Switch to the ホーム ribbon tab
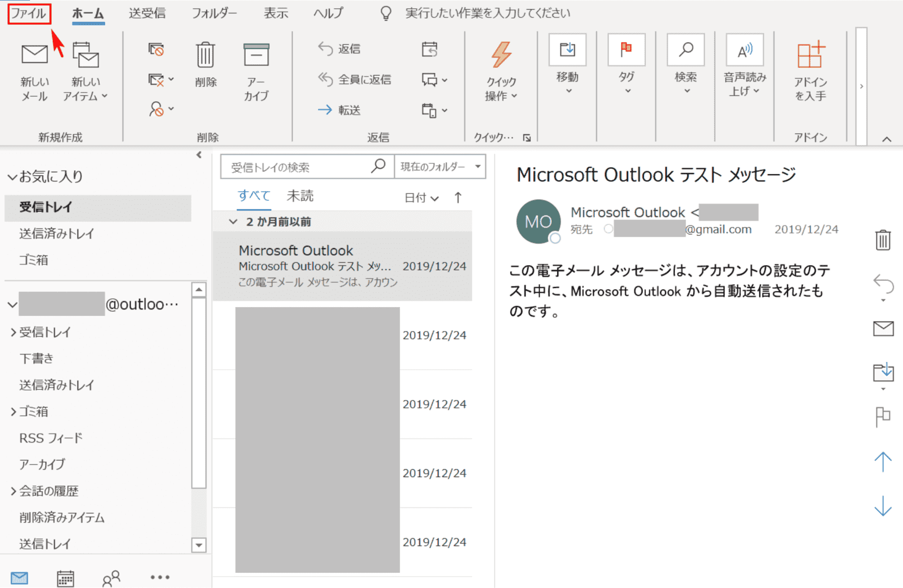Viewport: 903px width, 588px height. pyautogui.click(x=88, y=14)
